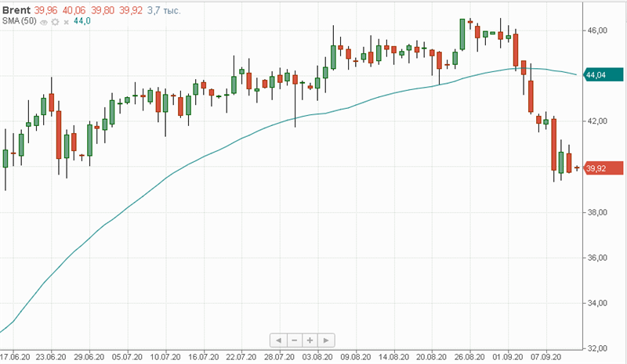Screen dimensions: 627x364
Task: Remove the SMA (50) indicator with the X icon
Action: point(67,23)
